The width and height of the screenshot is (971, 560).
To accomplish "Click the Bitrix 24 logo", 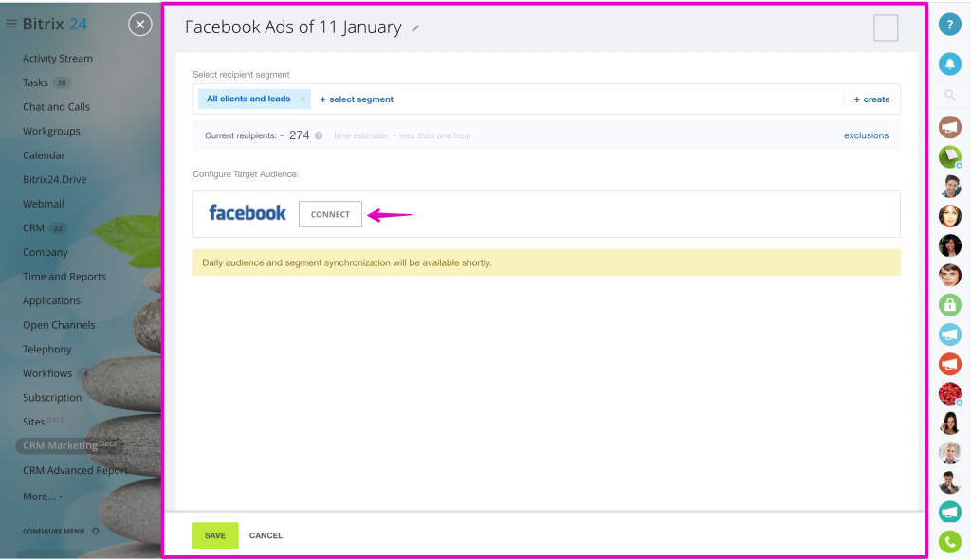I will click(54, 24).
